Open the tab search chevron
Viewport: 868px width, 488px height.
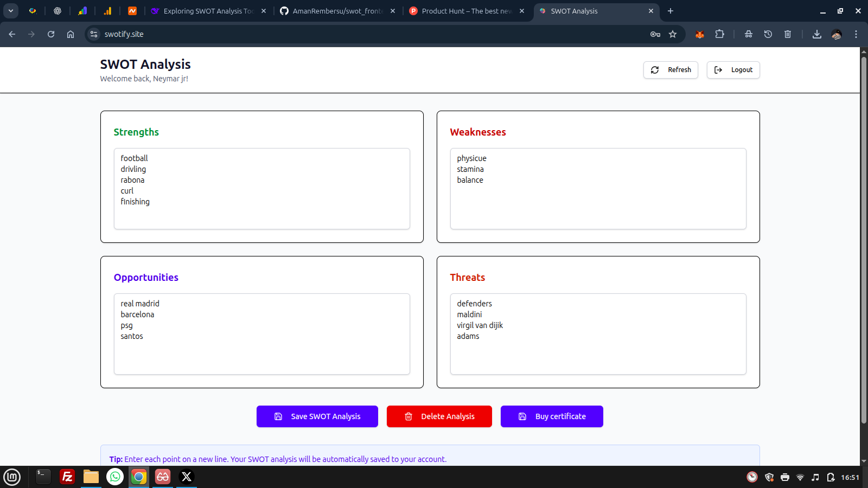pos(10,10)
